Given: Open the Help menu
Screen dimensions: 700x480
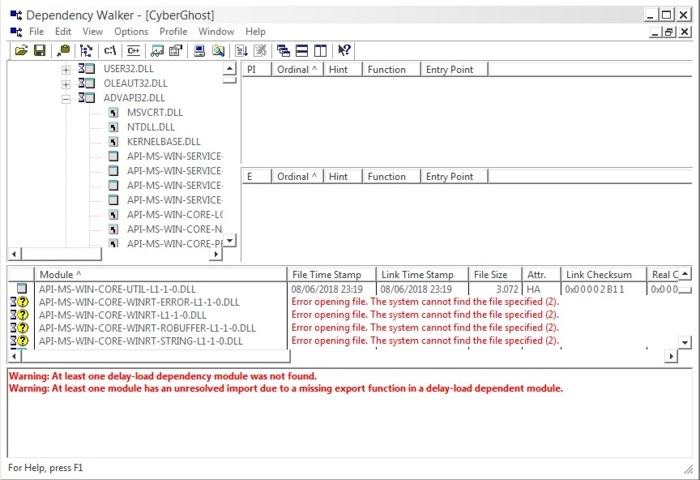Looking at the screenshot, I should [x=255, y=32].
